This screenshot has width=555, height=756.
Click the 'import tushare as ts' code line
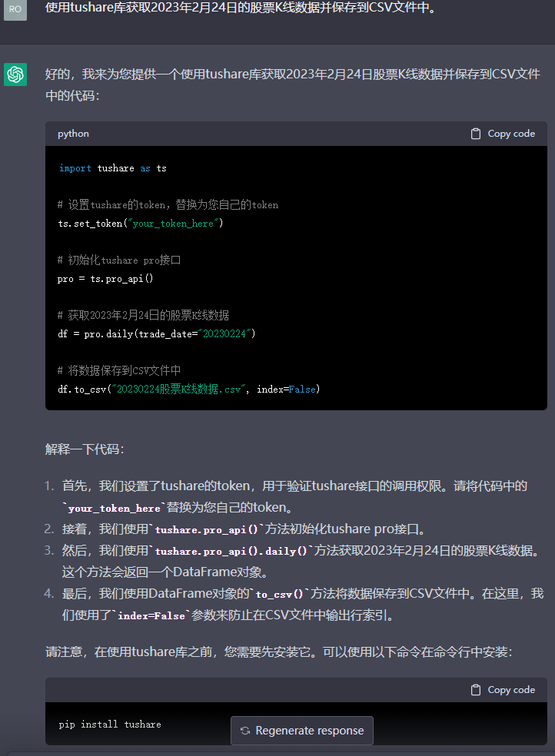click(113, 168)
